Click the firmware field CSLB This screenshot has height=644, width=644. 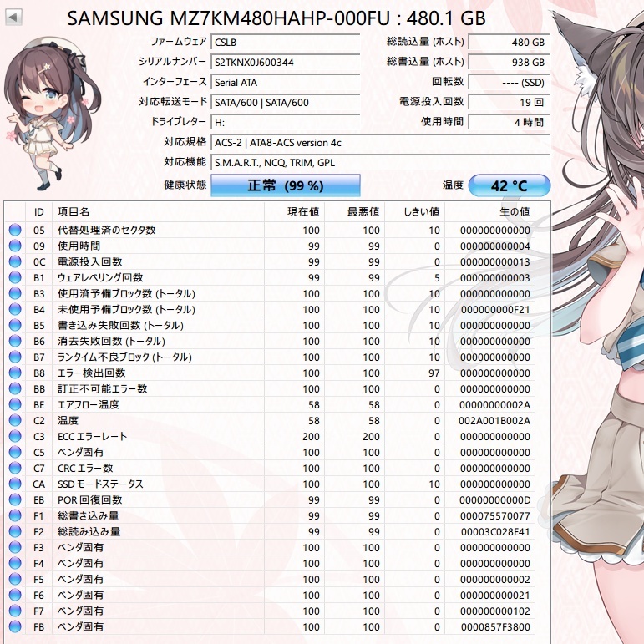286,43
